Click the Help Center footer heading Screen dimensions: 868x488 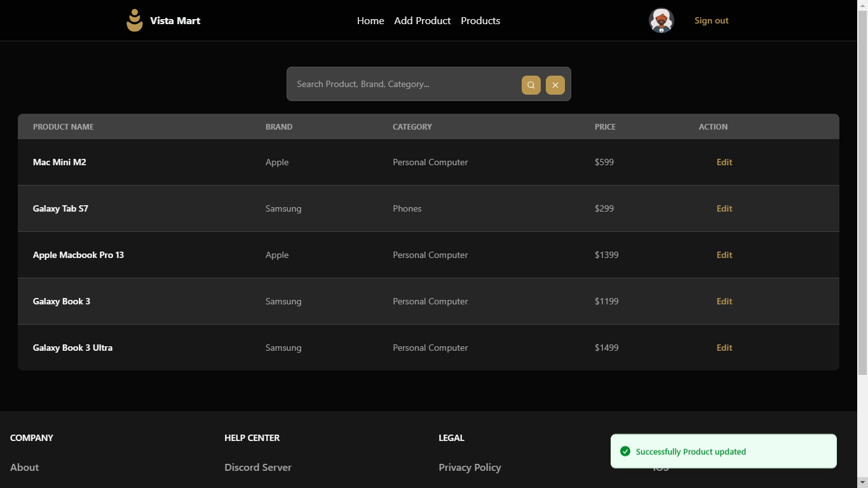click(252, 438)
